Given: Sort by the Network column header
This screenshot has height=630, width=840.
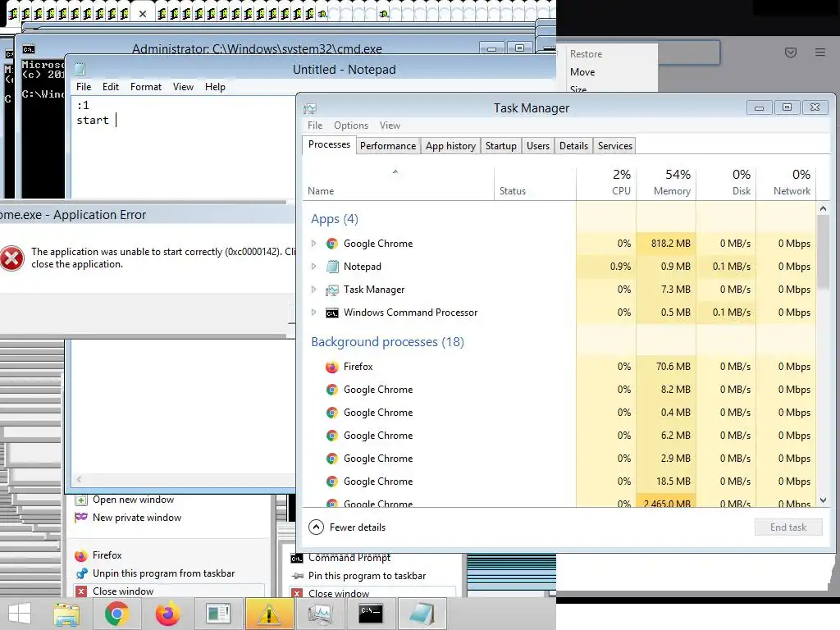Looking at the screenshot, I should (787, 183).
